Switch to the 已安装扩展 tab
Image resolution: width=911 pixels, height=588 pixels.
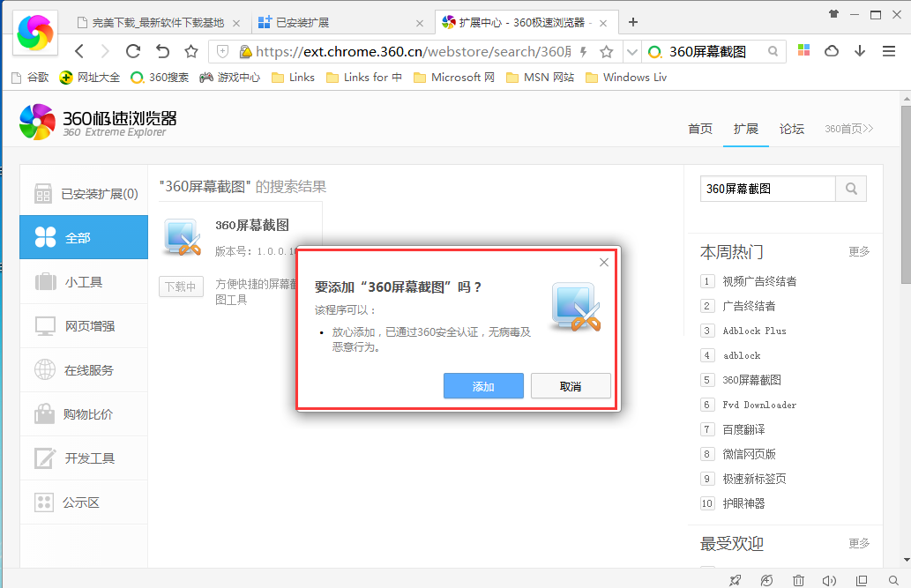341,23
